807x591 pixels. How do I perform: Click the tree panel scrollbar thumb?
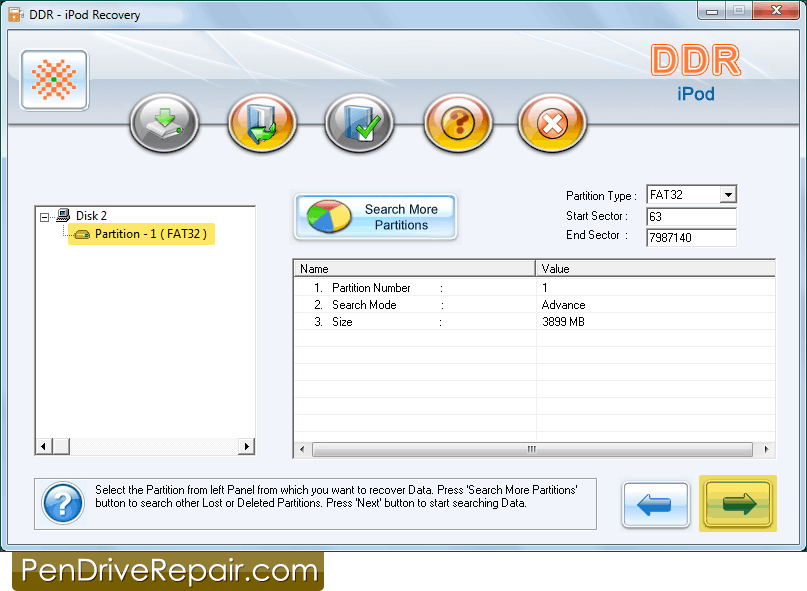(x=61, y=446)
